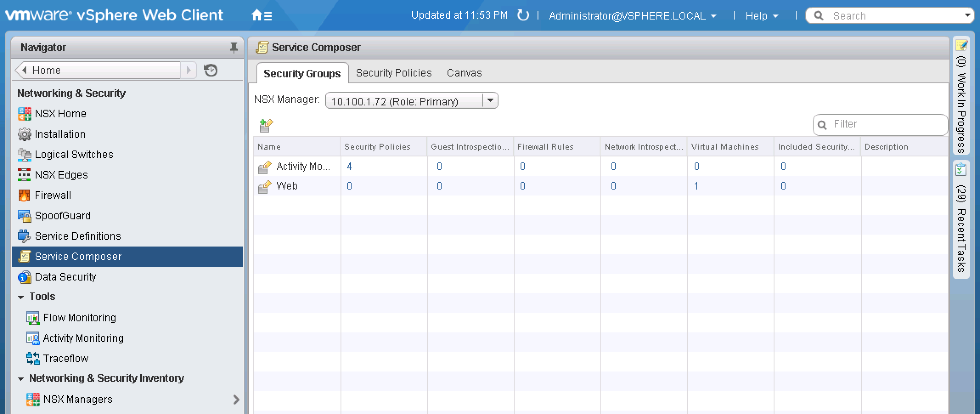980x414 pixels.
Task: Collapse Networking & Security Inventory section
Action: coord(21,378)
